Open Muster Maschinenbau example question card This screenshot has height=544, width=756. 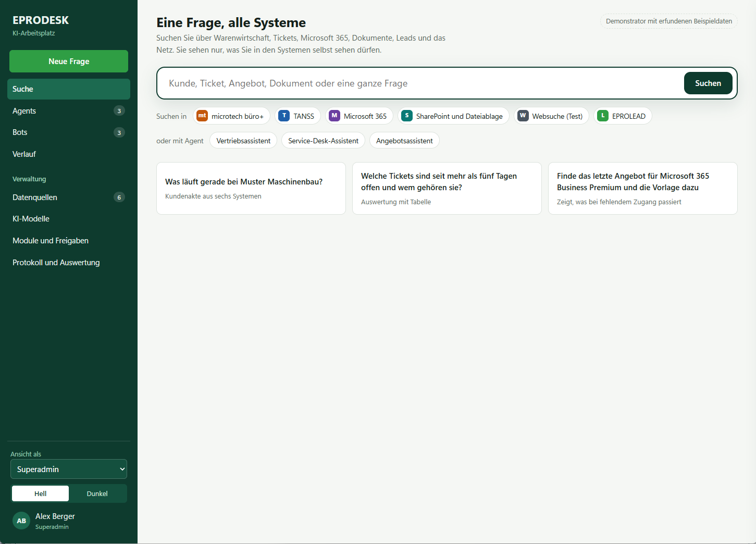tap(251, 188)
